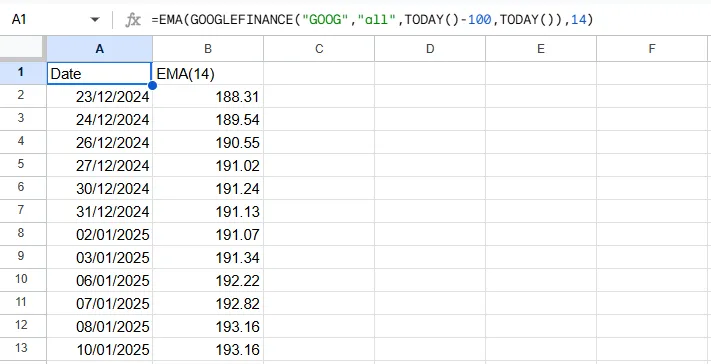Select the 193.16 cell in row 12
Screen dimensions: 711x364
pos(208,326)
